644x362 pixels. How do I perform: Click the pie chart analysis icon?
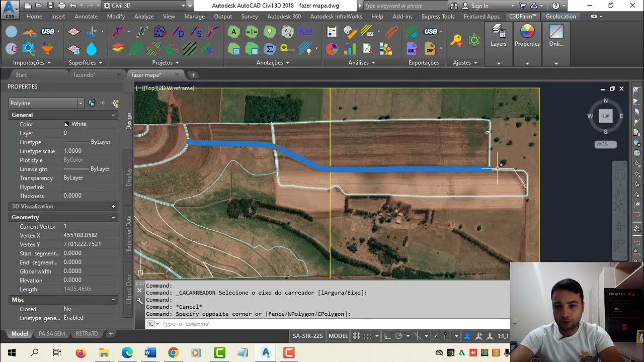(332, 49)
